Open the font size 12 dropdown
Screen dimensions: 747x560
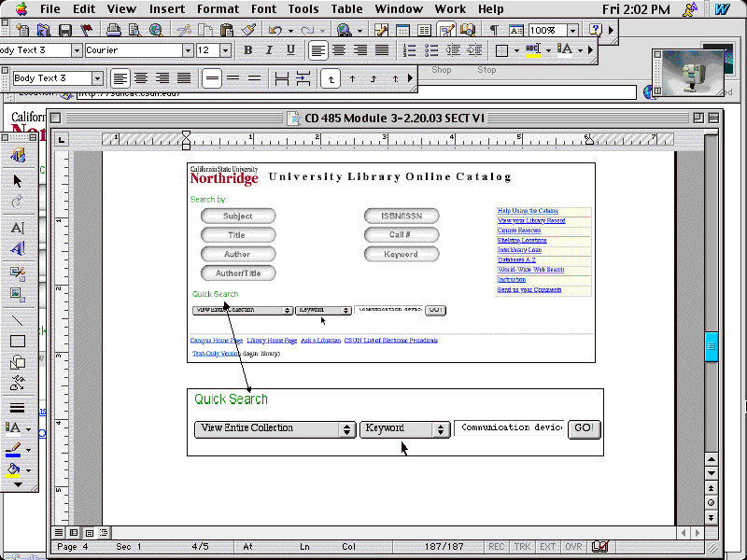[226, 50]
